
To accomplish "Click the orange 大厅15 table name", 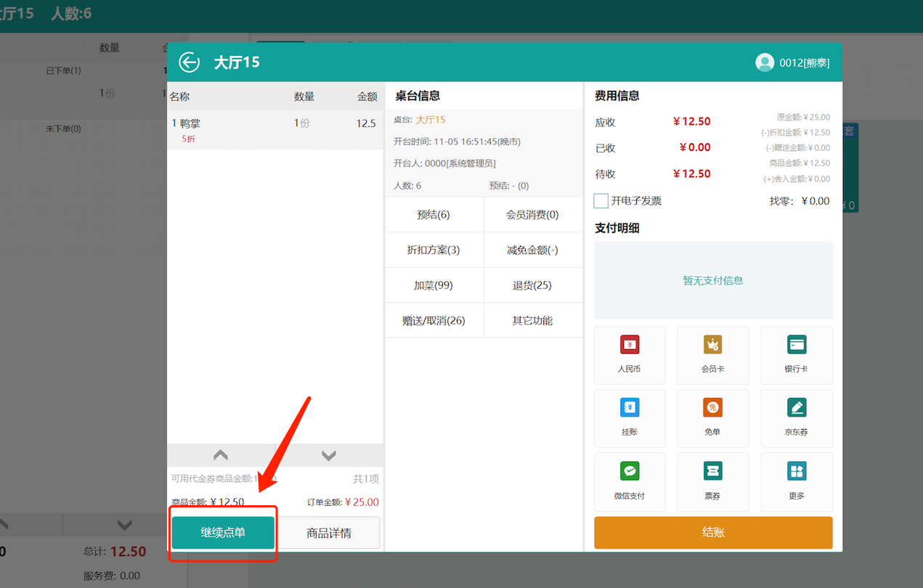I will click(x=431, y=120).
